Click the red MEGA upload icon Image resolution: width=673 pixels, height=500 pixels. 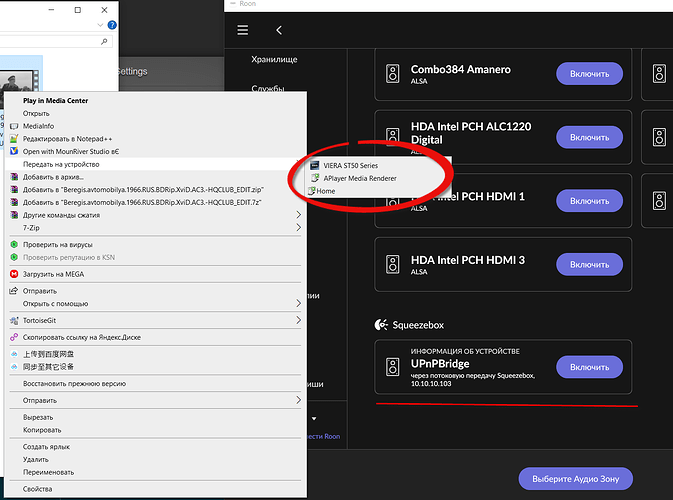pos(14,272)
